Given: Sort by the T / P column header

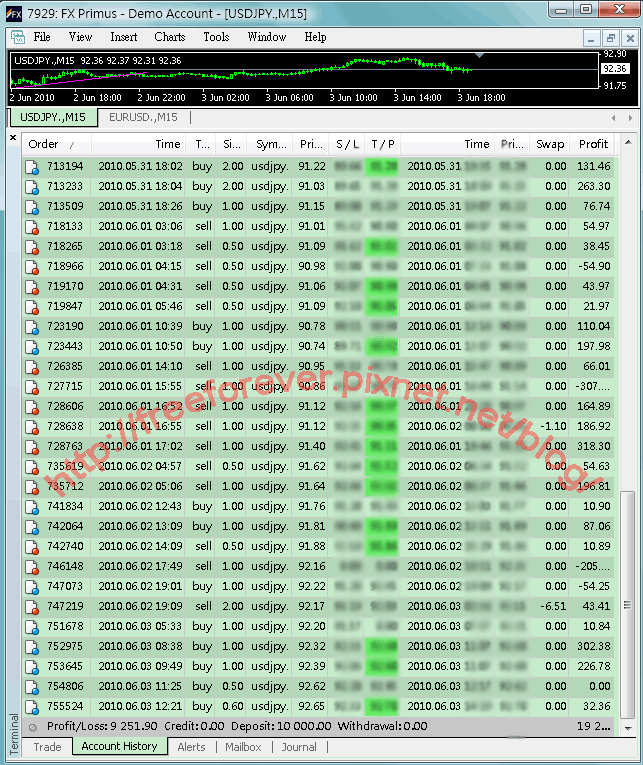Looking at the screenshot, I should (382, 144).
